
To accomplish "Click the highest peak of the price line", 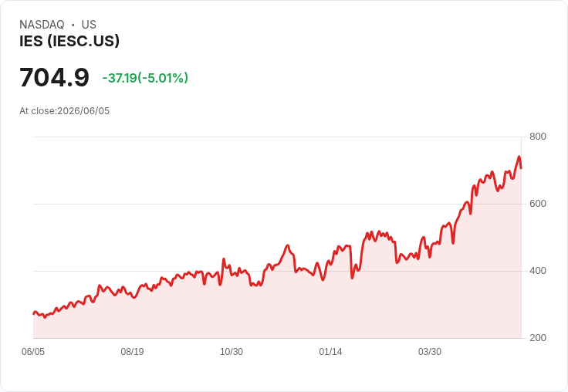I will (x=519, y=157).
